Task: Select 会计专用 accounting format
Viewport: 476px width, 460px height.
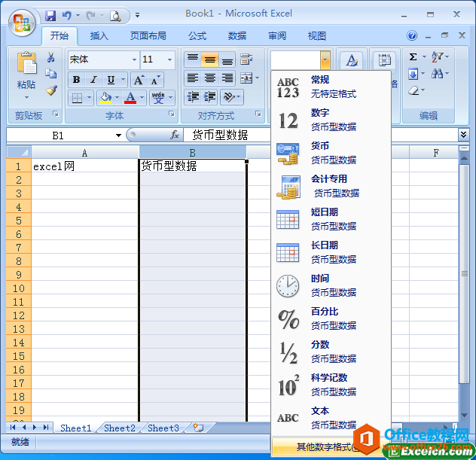Action: 331,186
